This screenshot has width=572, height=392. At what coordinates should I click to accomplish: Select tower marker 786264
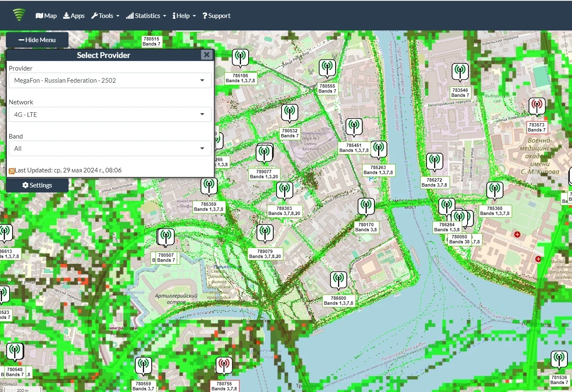[447, 207]
